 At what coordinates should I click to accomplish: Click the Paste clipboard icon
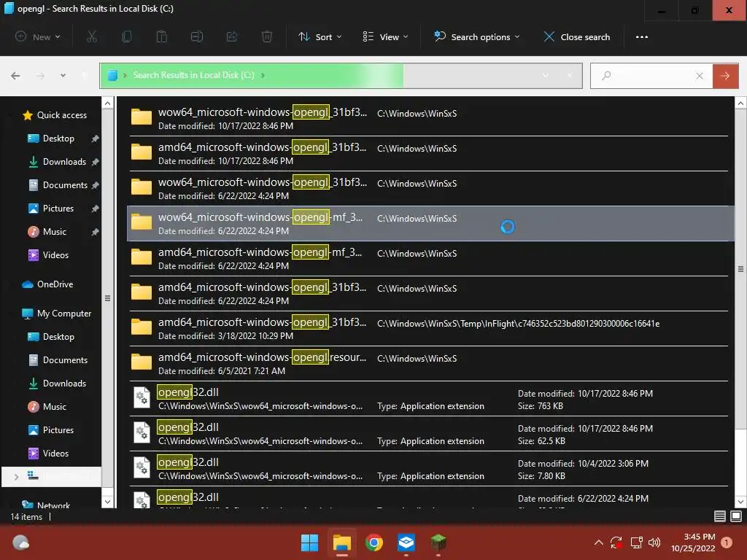point(162,36)
